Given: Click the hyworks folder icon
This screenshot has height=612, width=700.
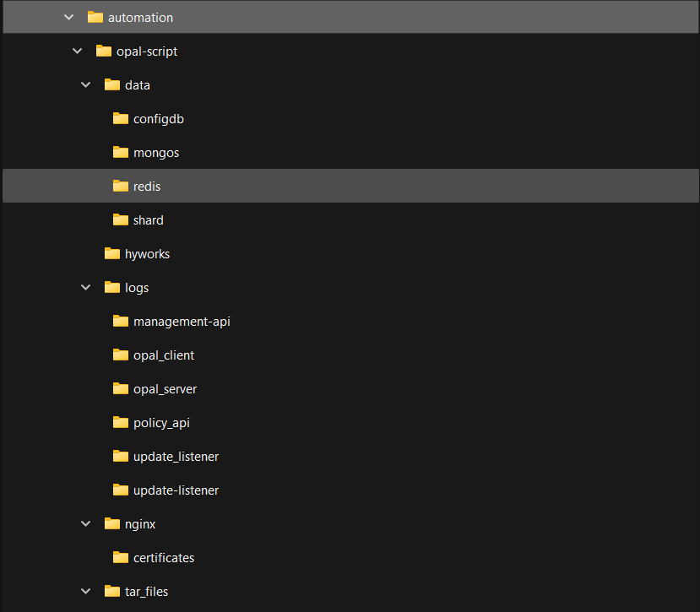Looking at the screenshot, I should 112,253.
